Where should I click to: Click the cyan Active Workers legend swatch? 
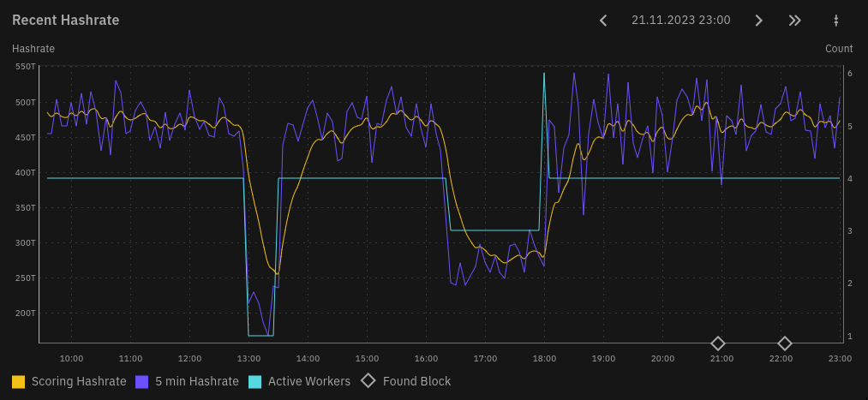click(x=255, y=381)
